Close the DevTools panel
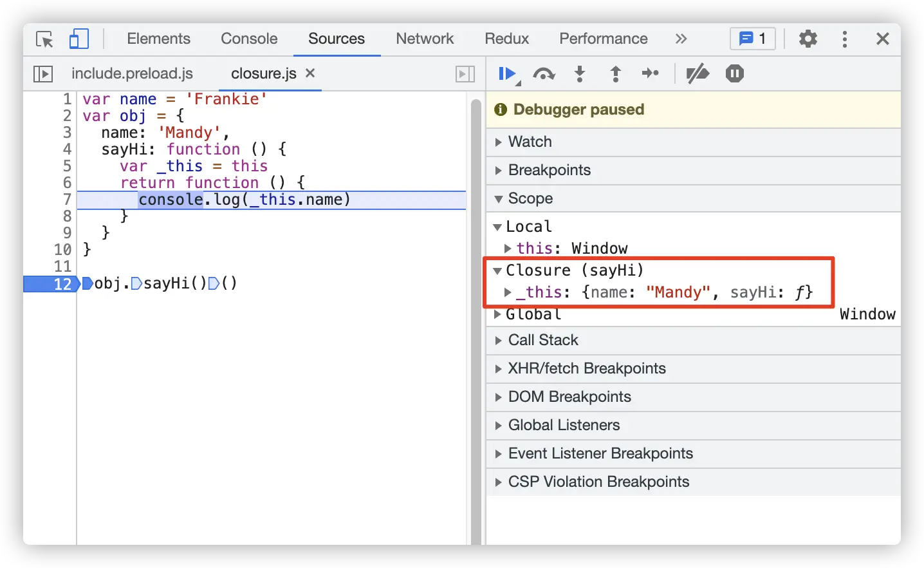The height and width of the screenshot is (568, 924). tap(883, 39)
